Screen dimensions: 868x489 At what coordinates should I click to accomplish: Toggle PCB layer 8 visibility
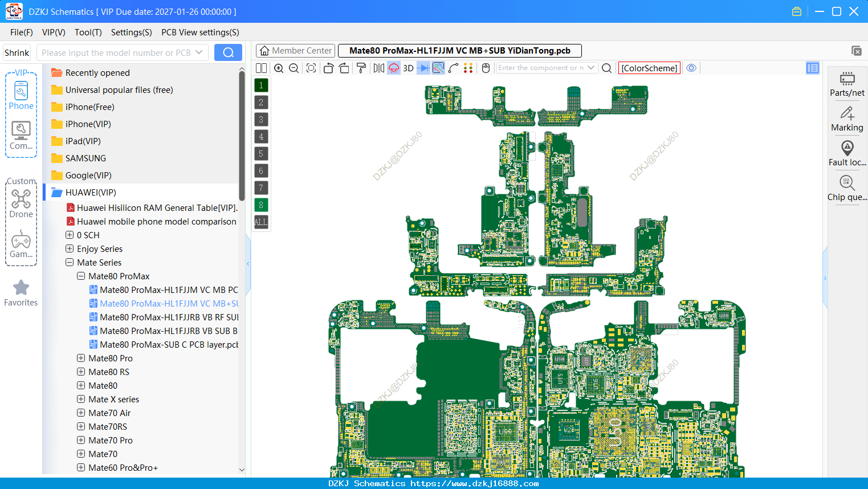coord(261,205)
